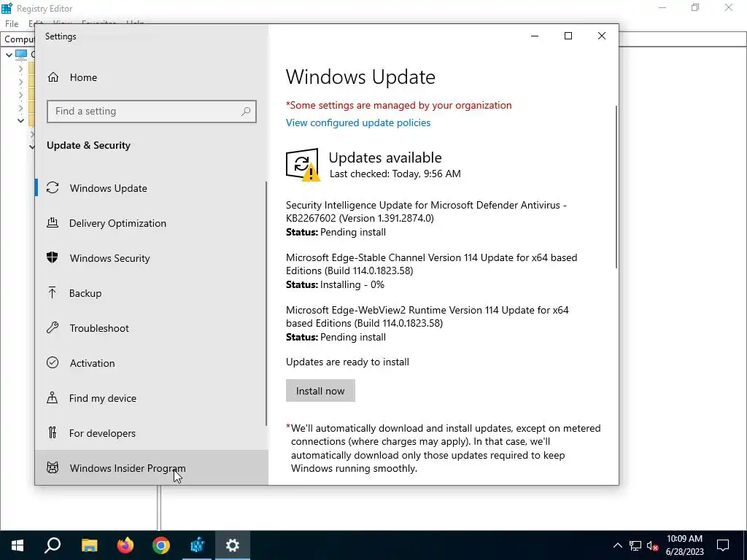Launch Firefox from the taskbar
The height and width of the screenshot is (560, 747).
point(125,545)
